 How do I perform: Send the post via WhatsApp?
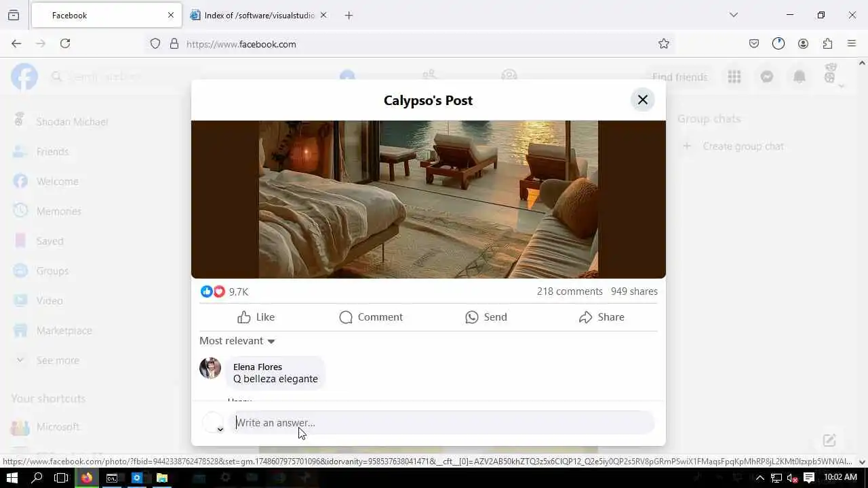tap(486, 317)
